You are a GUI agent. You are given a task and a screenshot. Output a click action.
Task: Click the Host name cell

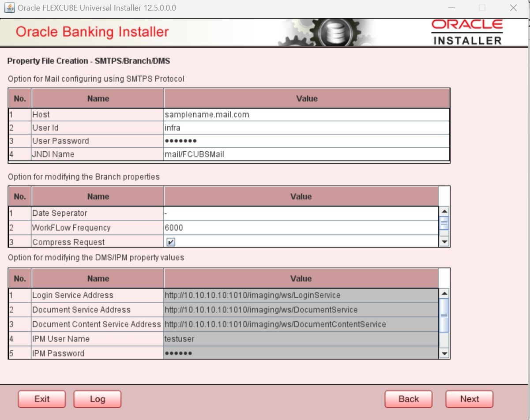[x=98, y=115]
